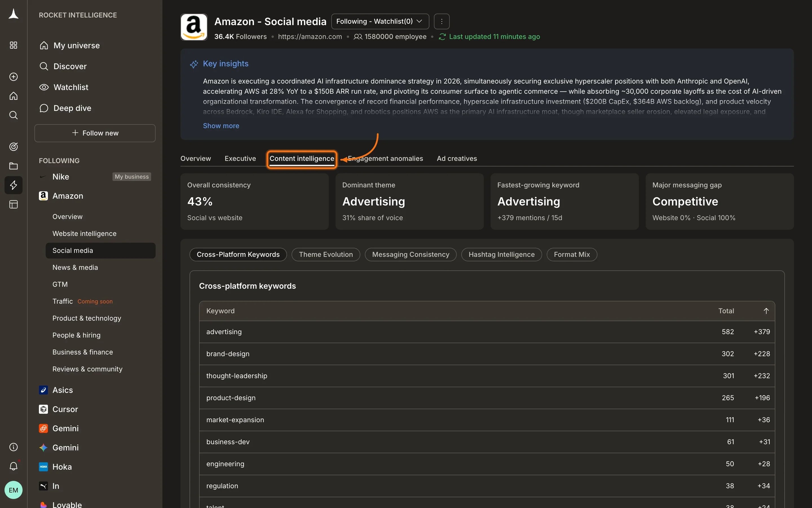This screenshot has width=812, height=508.
Task: Select Nike in the Following list
Action: [x=95, y=177]
